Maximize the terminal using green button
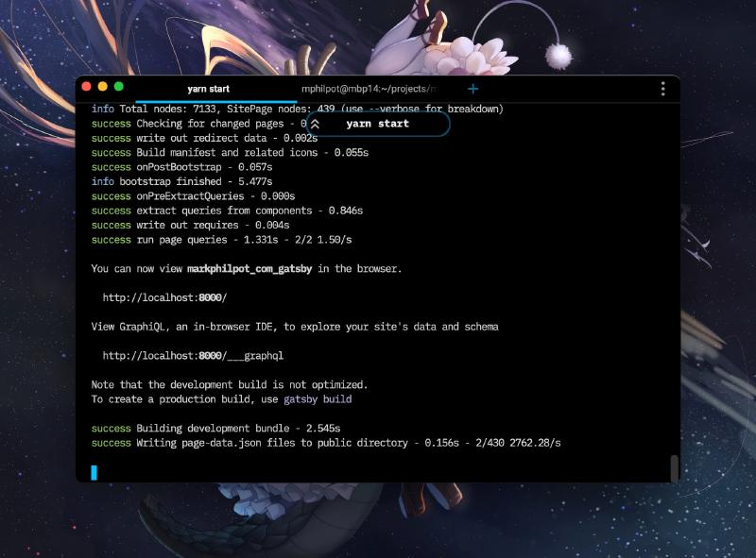 pyautogui.click(x=119, y=87)
